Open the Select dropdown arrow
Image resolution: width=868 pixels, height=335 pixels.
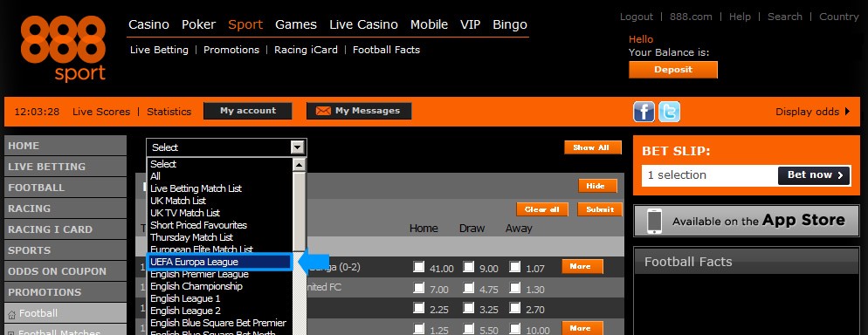pos(298,147)
